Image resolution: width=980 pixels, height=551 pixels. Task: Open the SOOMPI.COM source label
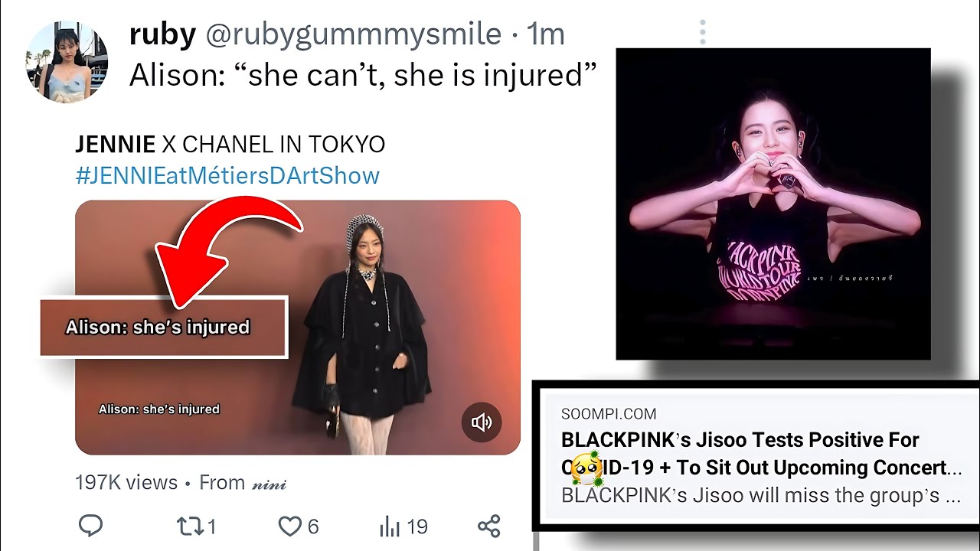pos(609,414)
